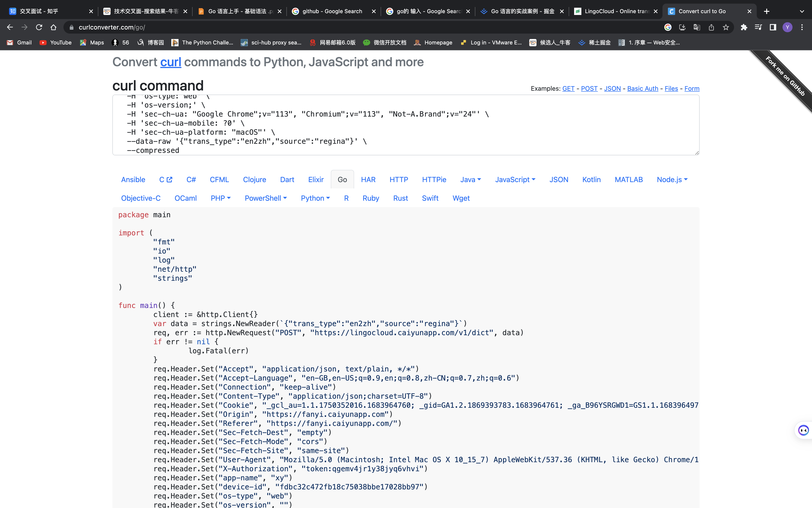Open the media control icon in toolbar
The image size is (812, 508).
coord(758,27)
